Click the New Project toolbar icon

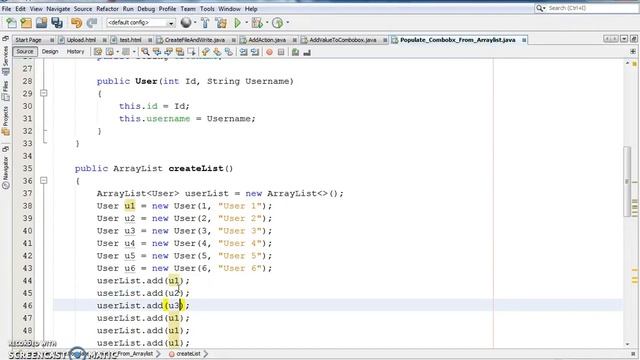click(26, 23)
